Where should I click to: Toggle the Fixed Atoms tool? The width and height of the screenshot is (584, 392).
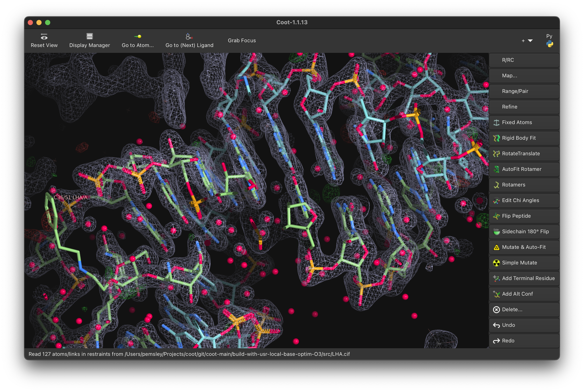517,122
